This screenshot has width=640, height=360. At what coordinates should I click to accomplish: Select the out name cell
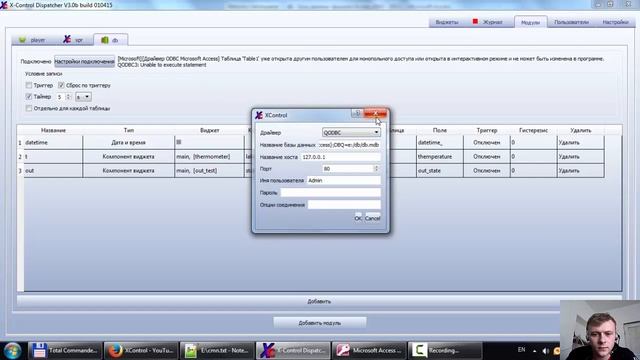(53, 170)
